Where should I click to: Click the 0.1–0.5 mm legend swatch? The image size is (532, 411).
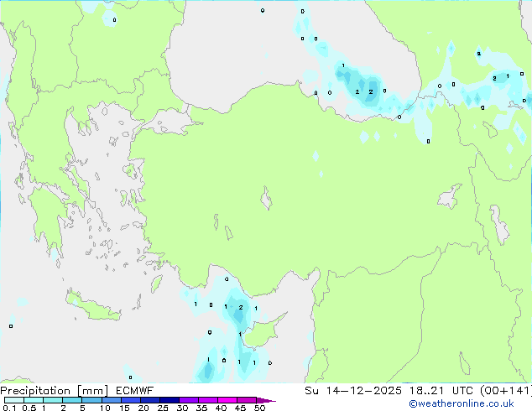click(x=14, y=400)
